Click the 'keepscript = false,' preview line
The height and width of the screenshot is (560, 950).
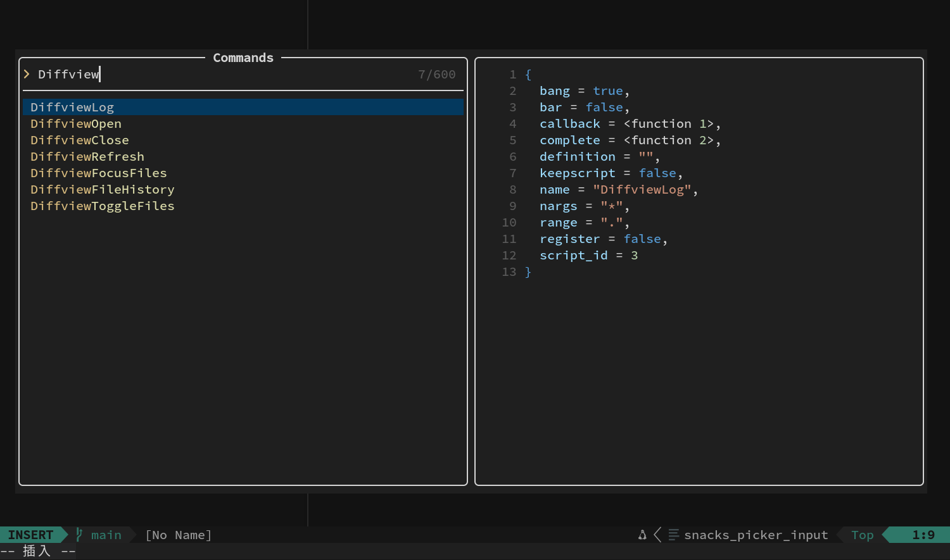(x=611, y=173)
